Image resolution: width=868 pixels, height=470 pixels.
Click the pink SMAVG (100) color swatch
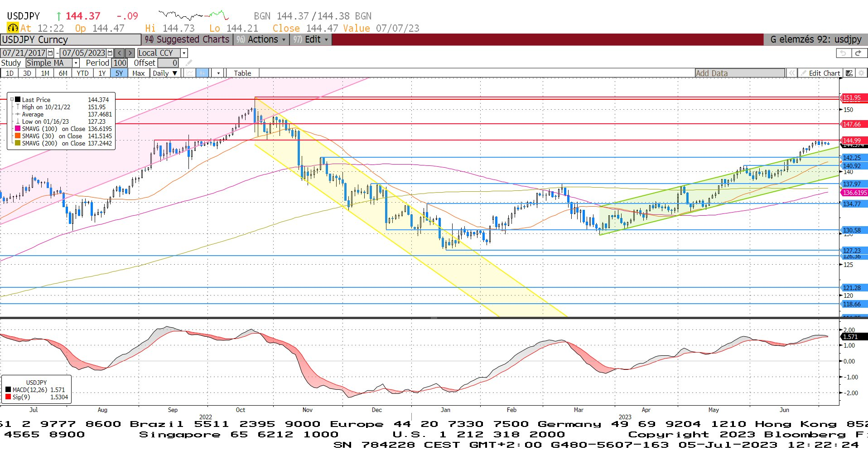click(18, 129)
